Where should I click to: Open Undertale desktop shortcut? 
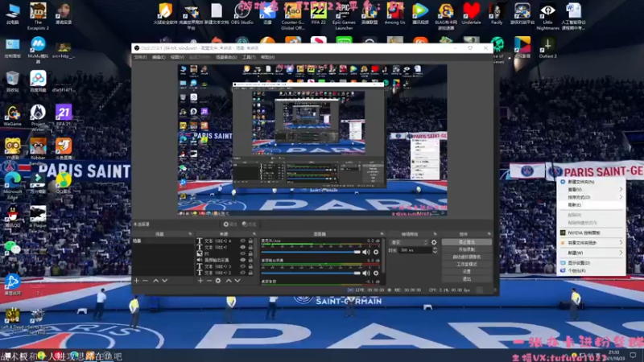coord(471,14)
